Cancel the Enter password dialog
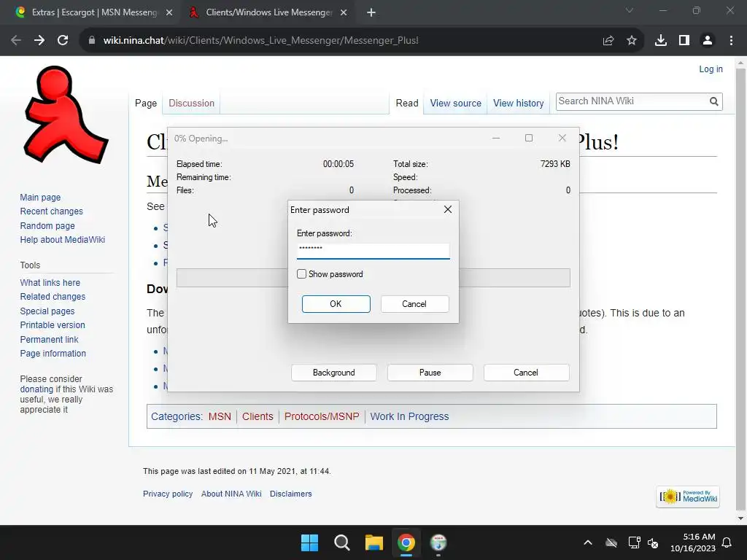Screen dimensions: 747x560 (414, 304)
